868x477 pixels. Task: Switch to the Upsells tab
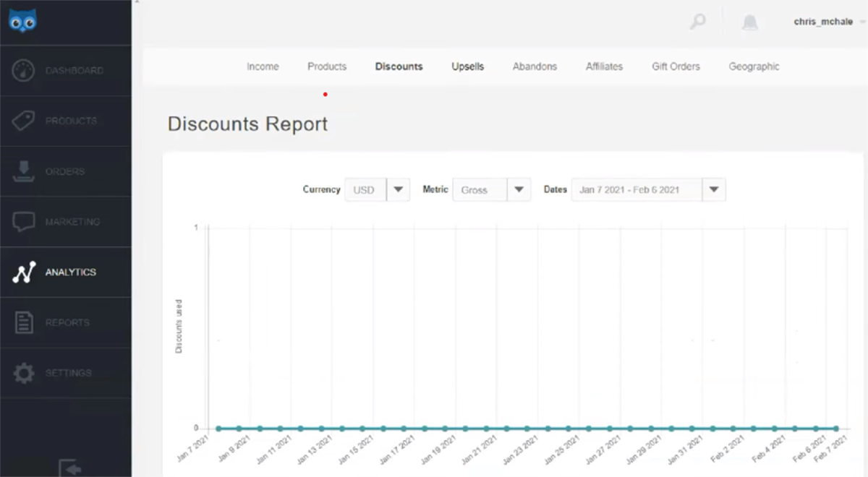coord(468,66)
